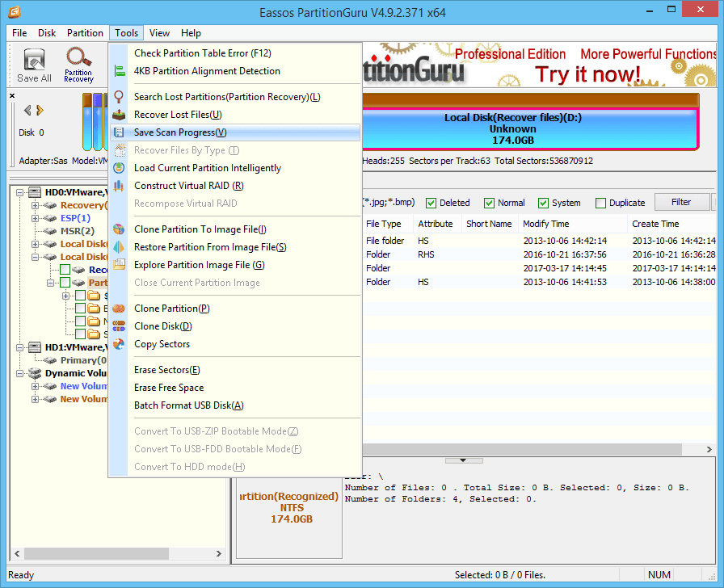Open the View menu
Viewport: 724px width, 588px height.
pos(159,33)
